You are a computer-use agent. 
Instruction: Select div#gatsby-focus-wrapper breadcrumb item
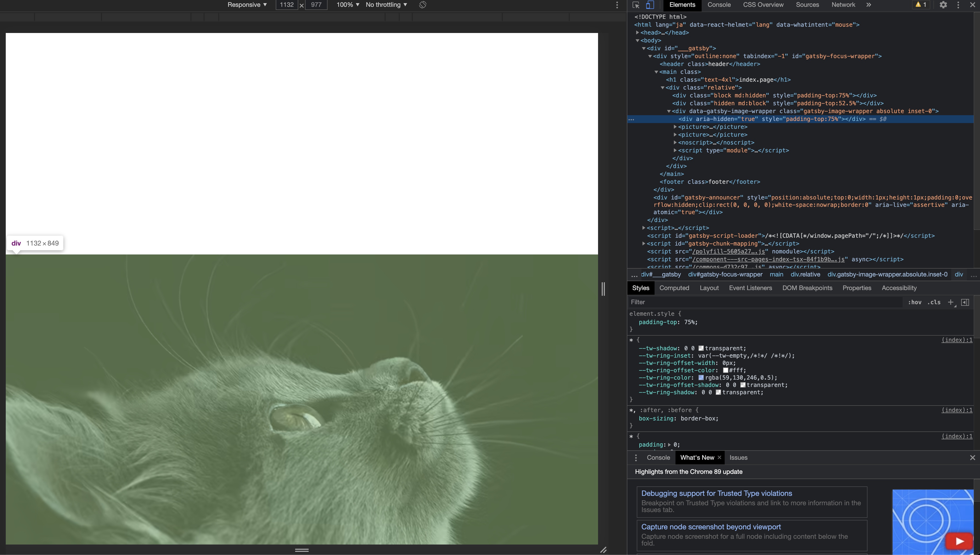(x=725, y=274)
